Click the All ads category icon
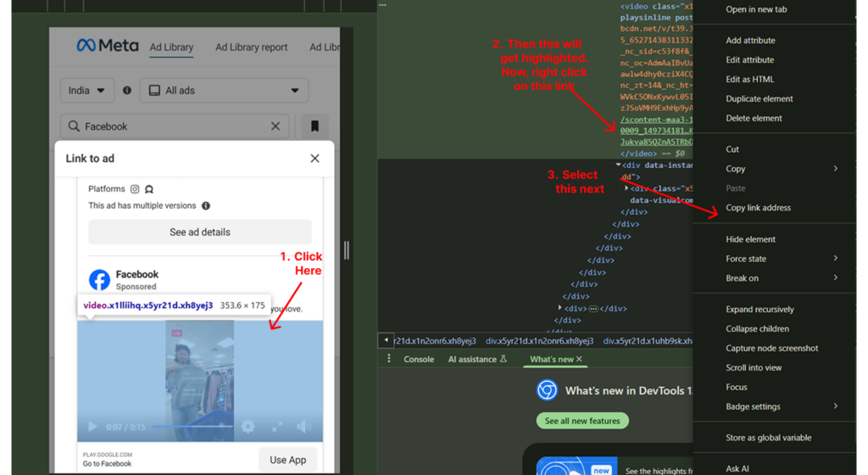The image size is (868, 475). click(x=154, y=90)
